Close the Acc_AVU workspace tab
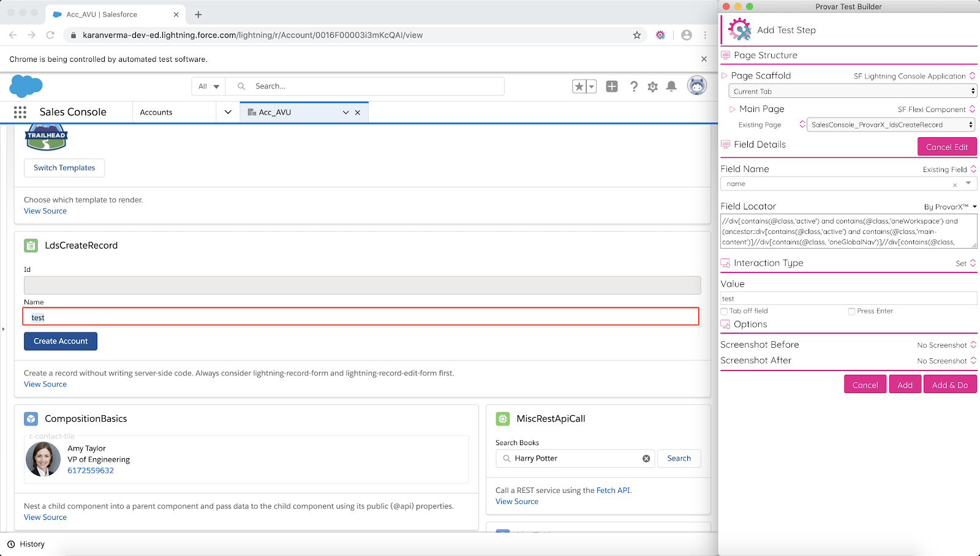 358,113
